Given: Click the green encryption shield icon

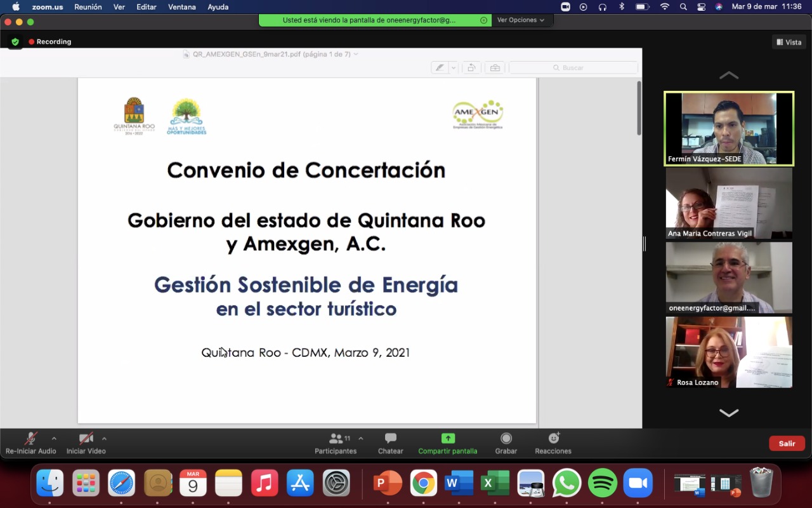Looking at the screenshot, I should pyautogui.click(x=15, y=42).
